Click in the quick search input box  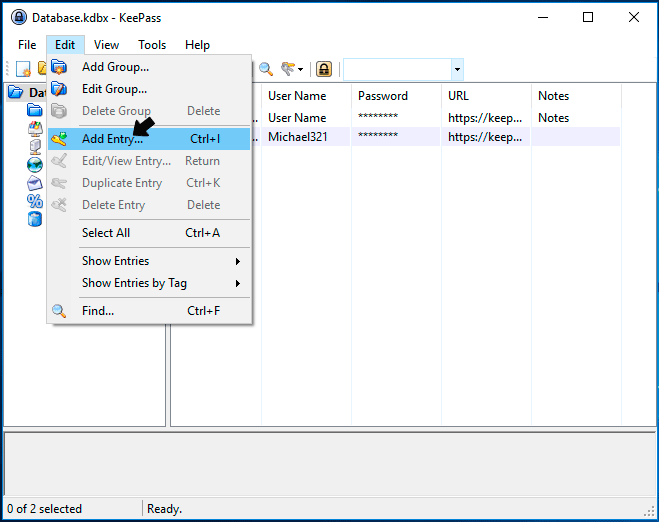398,69
